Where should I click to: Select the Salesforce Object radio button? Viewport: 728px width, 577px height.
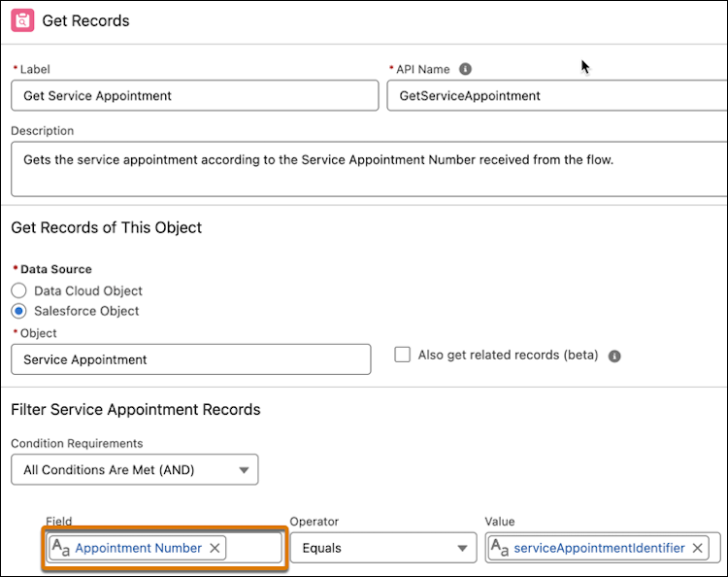[x=18, y=311]
